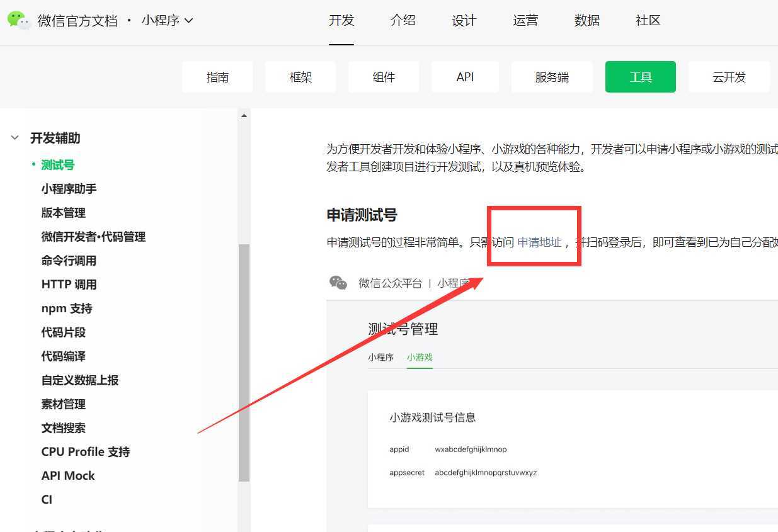Open the 运营 top tab
778x532 pixels.
(x=525, y=20)
